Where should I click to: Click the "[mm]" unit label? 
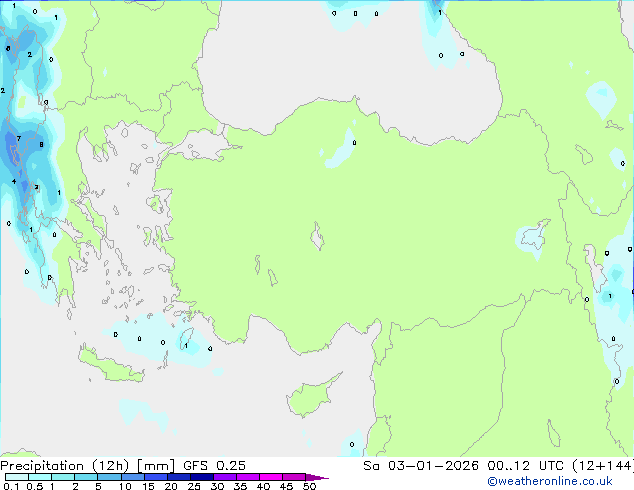[156, 466]
